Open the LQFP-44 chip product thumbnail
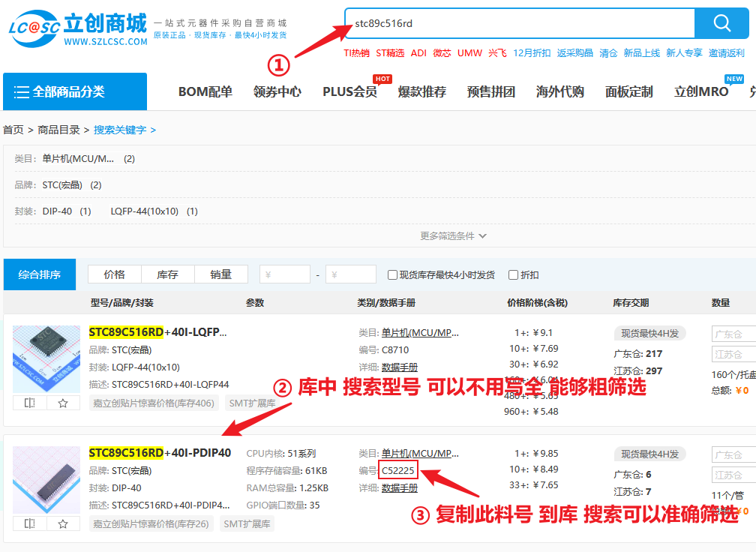 (x=46, y=359)
